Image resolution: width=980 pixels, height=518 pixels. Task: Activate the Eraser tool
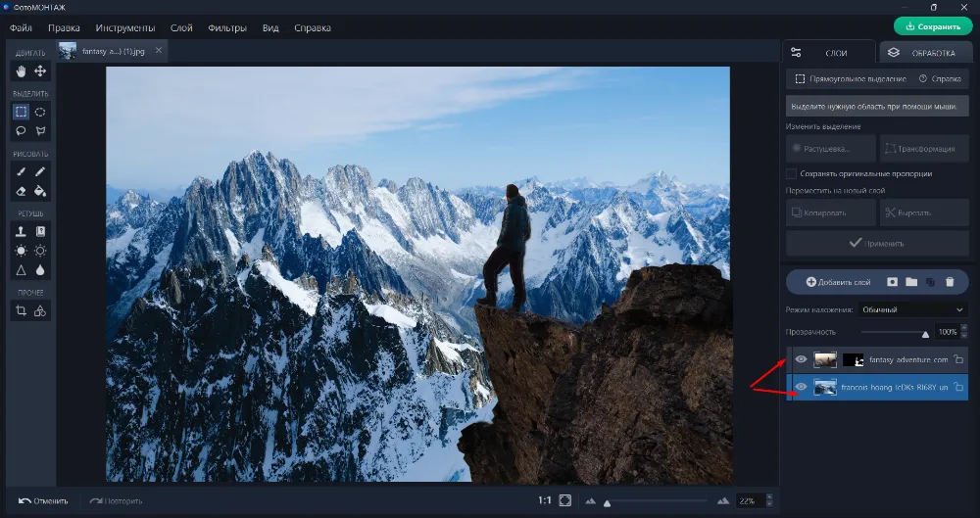click(x=22, y=191)
